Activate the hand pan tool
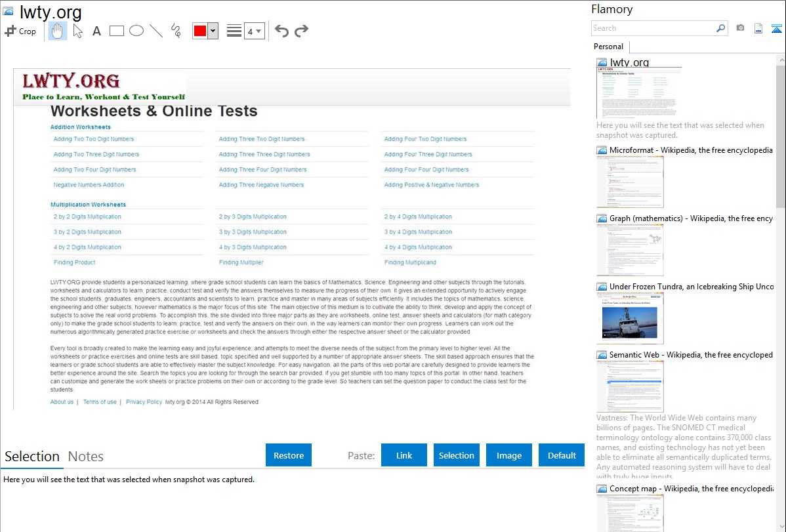The height and width of the screenshot is (532, 786). point(58,31)
